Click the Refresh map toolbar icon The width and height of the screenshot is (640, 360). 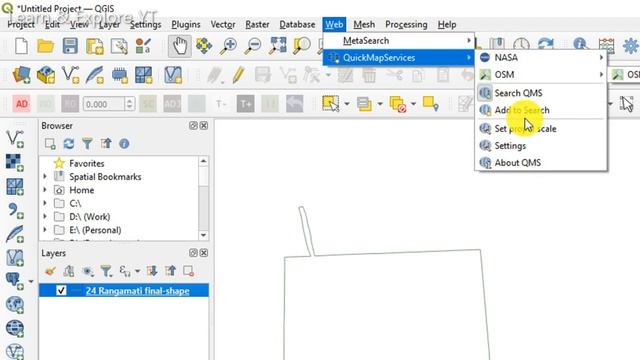click(x=546, y=45)
